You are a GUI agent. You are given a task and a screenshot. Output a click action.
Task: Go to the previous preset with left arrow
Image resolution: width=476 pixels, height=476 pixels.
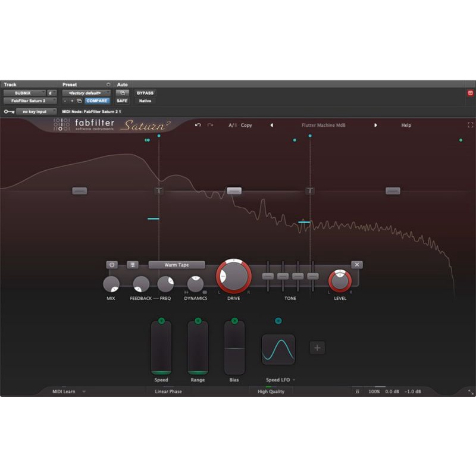[272, 126]
